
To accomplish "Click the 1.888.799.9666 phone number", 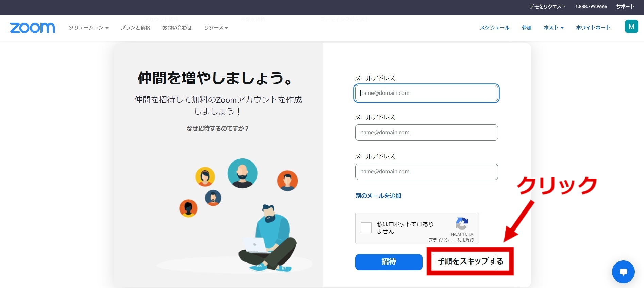I will tap(591, 6).
